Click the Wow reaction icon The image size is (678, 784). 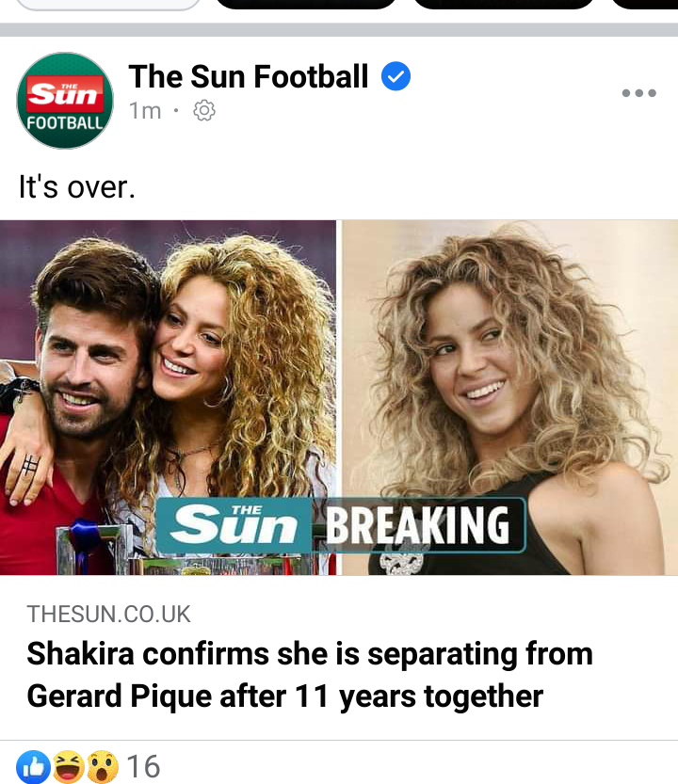[103, 767]
